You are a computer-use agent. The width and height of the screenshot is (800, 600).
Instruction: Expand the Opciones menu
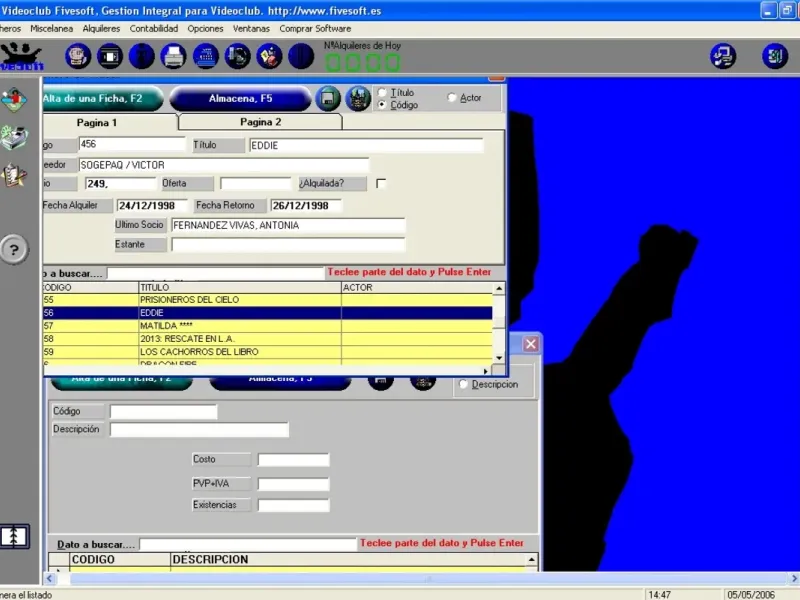[x=205, y=29]
